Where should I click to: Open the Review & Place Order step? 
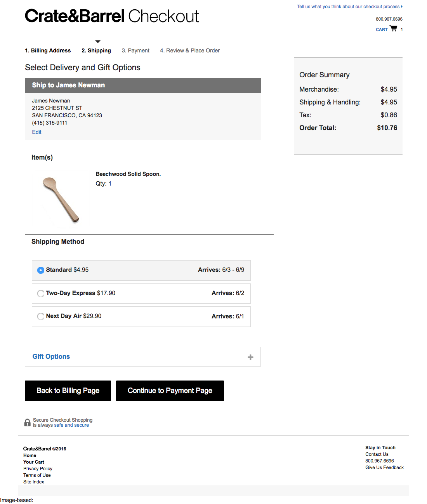pyautogui.click(x=190, y=50)
